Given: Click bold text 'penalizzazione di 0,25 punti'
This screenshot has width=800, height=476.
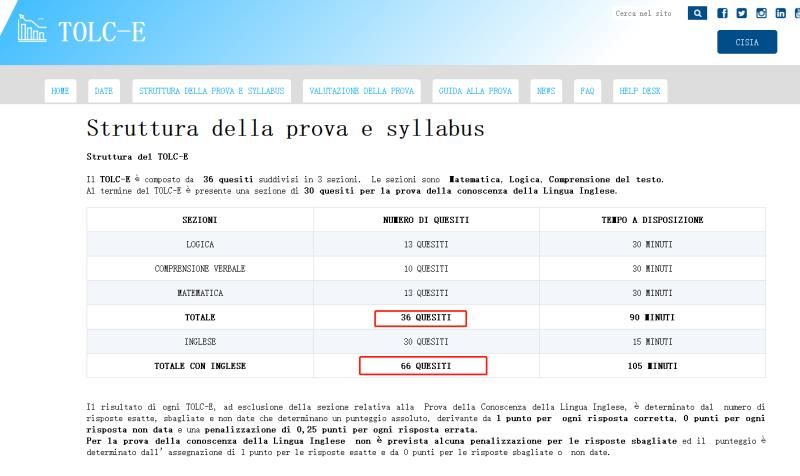Looking at the screenshot, I should tap(277, 430).
